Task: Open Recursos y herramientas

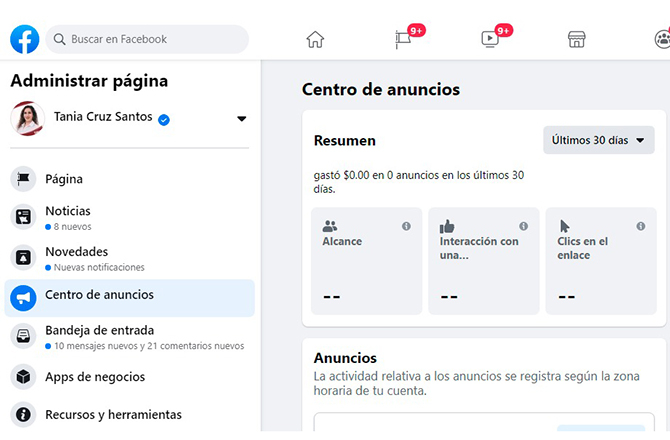Action: 113,414
